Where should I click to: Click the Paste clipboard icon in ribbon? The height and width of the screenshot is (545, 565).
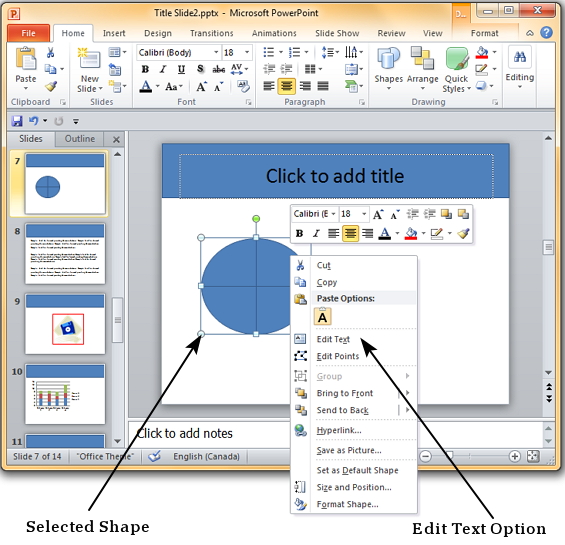pyautogui.click(x=26, y=59)
